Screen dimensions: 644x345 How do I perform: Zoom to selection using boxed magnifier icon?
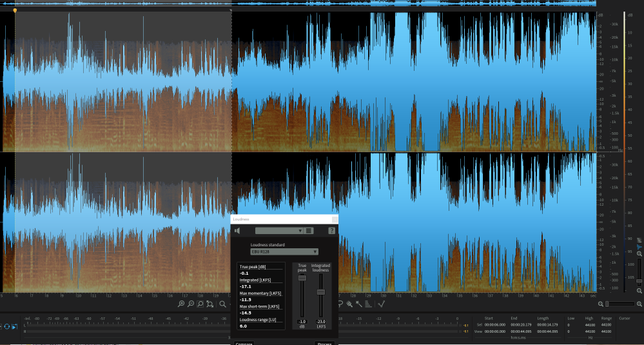pyautogui.click(x=200, y=304)
